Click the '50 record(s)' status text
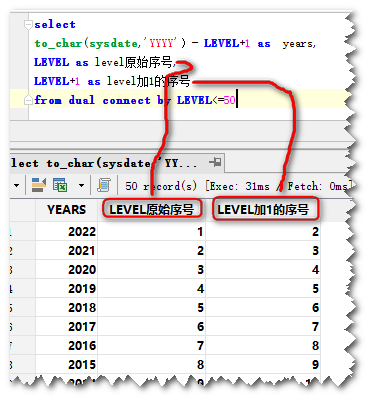This screenshot has width=373, height=403. click(x=161, y=186)
